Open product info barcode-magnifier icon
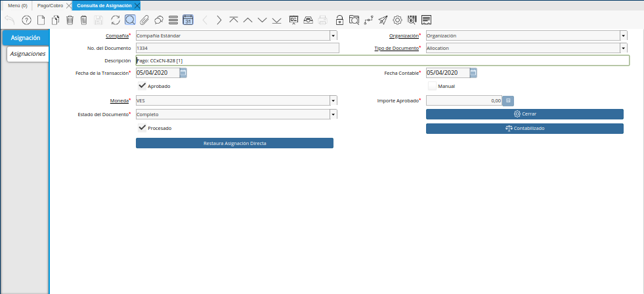The width and height of the screenshot is (644, 294). (x=412, y=20)
